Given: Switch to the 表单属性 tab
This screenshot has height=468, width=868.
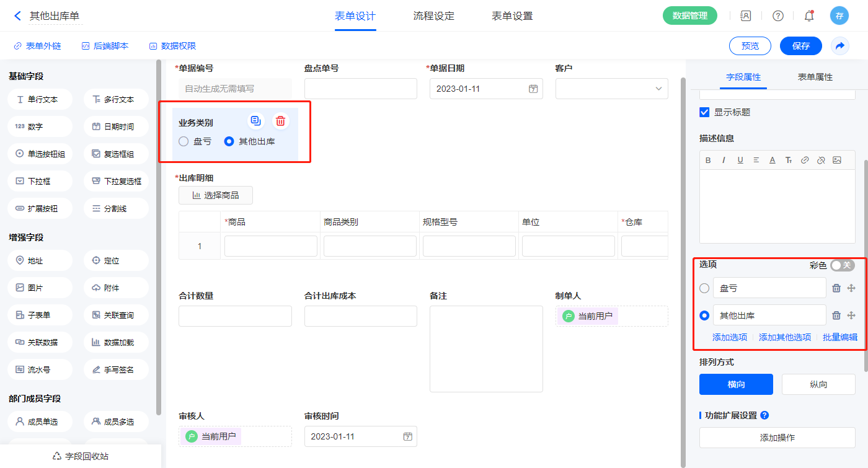Looking at the screenshot, I should click(x=815, y=77).
